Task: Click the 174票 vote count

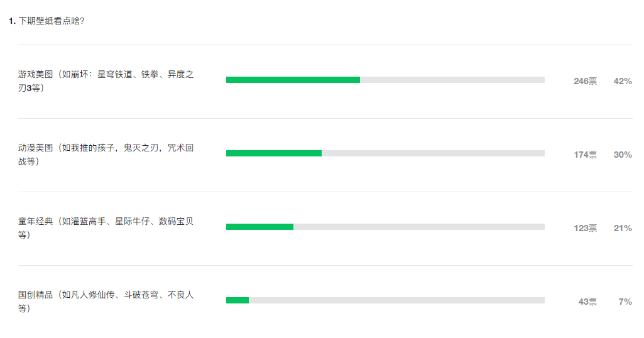Action: [x=586, y=155]
